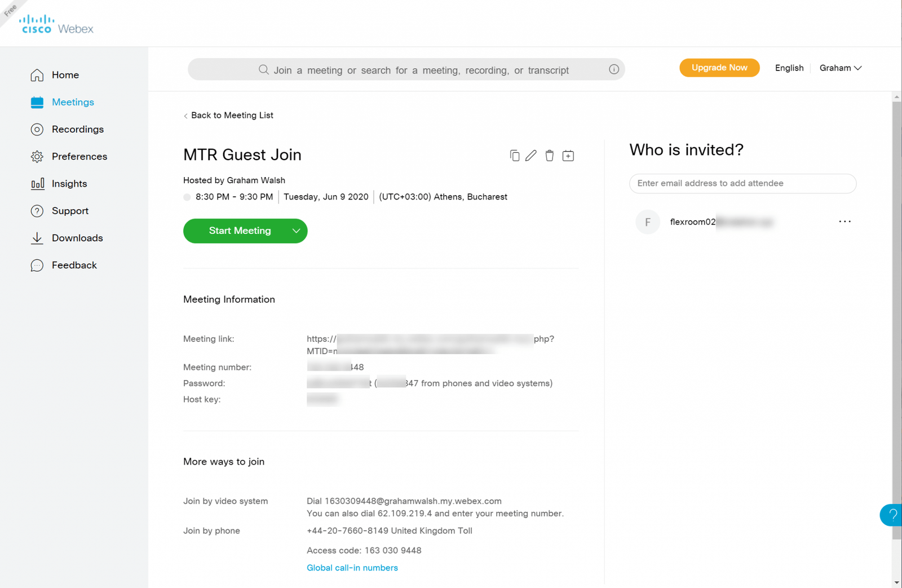The image size is (902, 588).
Task: Click the Upgrade Now button
Action: pyautogui.click(x=719, y=68)
